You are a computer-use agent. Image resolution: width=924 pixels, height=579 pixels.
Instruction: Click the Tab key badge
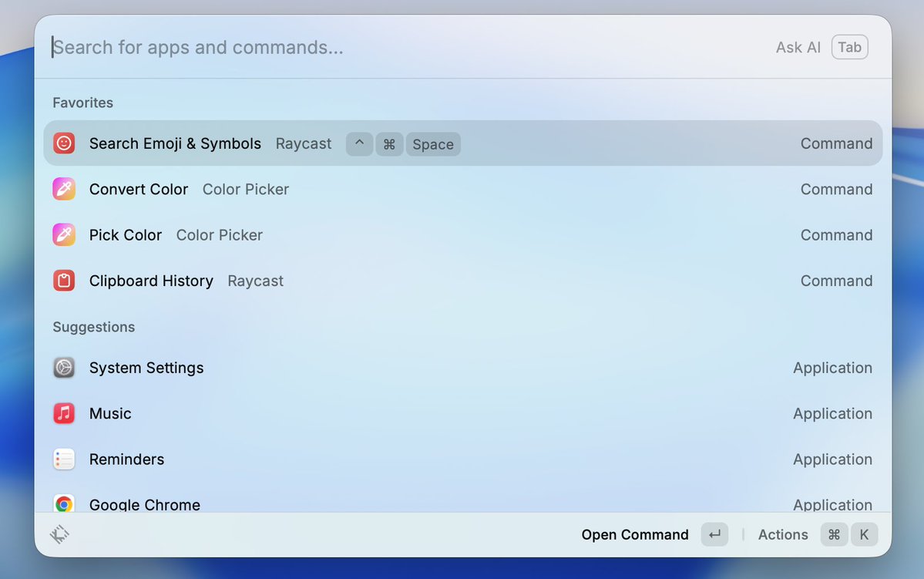pos(850,47)
